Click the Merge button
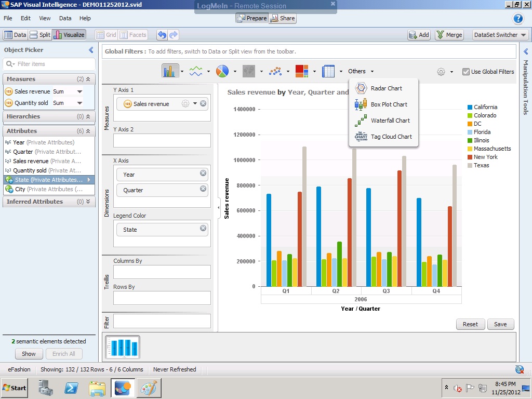This screenshot has height=399, width=532. click(x=449, y=35)
